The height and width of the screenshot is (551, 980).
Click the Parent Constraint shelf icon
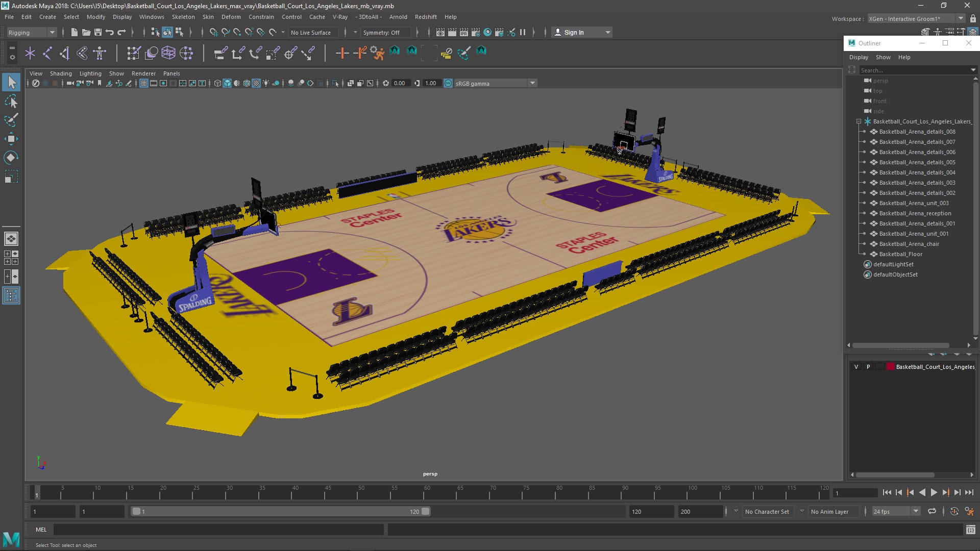tap(220, 53)
